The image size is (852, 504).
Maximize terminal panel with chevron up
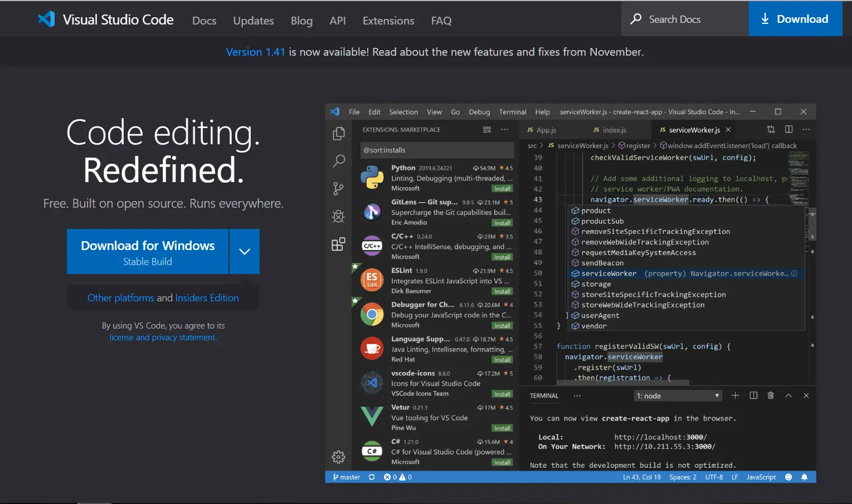click(x=788, y=395)
